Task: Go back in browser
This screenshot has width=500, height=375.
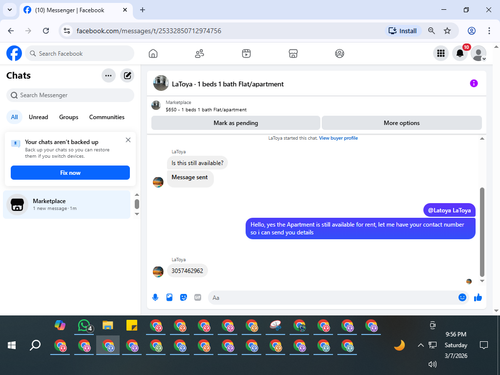Action: click(x=11, y=31)
